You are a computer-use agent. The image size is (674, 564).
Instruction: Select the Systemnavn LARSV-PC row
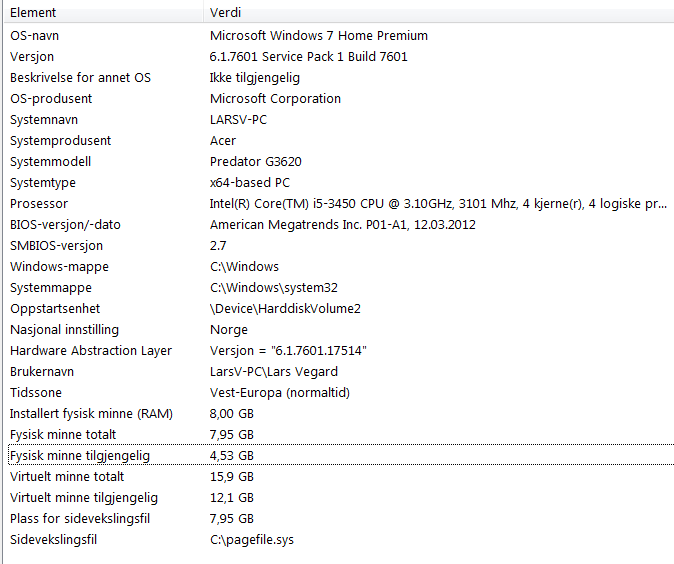[x=44, y=120]
